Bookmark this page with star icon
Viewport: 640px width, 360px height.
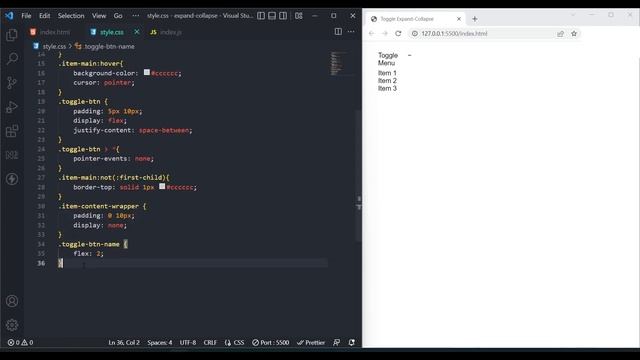pos(574,33)
